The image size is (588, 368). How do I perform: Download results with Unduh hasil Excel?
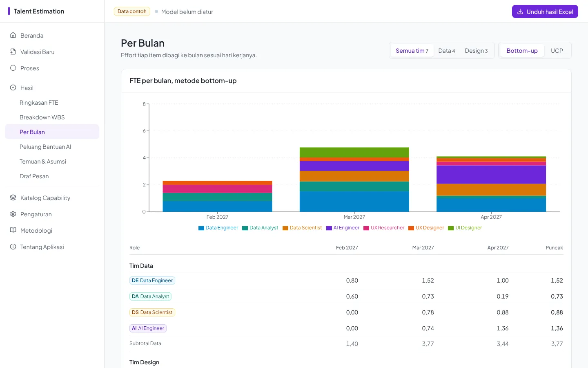click(545, 11)
